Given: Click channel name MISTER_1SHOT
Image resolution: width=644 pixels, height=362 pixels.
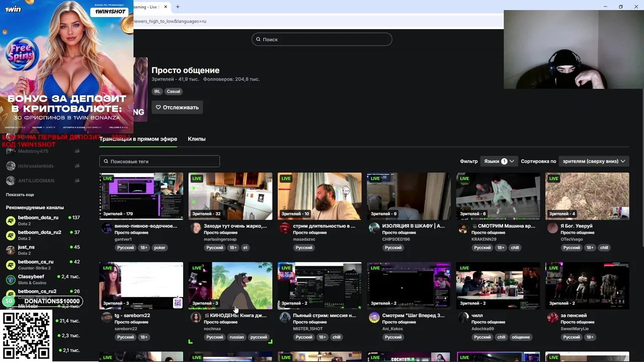Looking at the screenshot, I should 308,329.
